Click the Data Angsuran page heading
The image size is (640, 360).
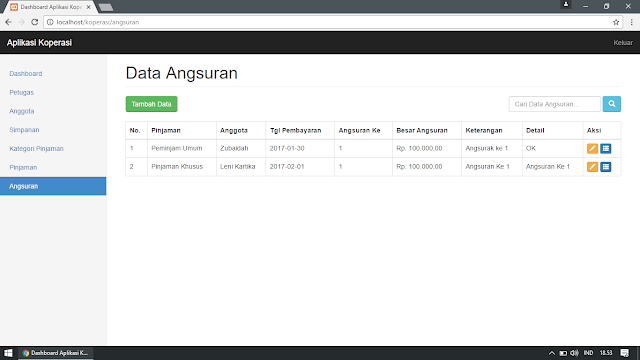182,73
